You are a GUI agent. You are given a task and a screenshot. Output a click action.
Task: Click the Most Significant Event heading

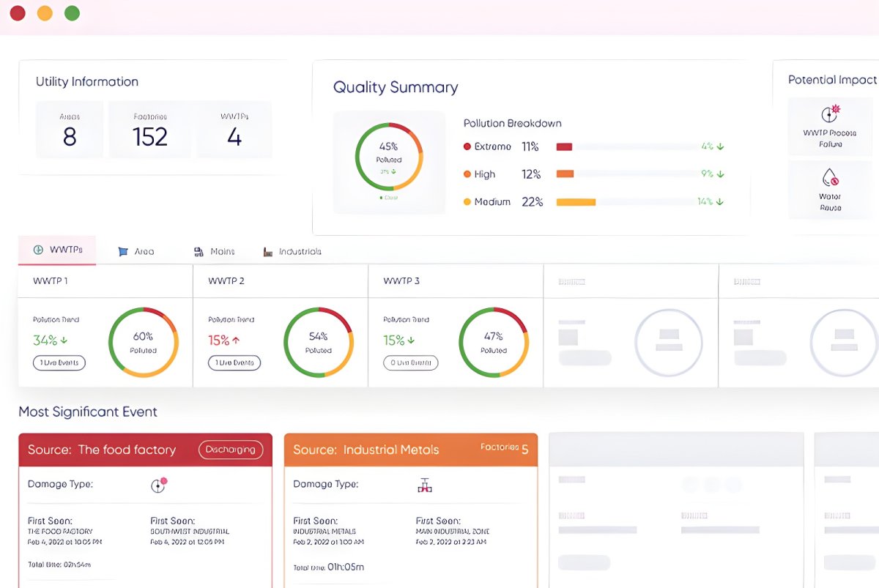[x=88, y=412]
